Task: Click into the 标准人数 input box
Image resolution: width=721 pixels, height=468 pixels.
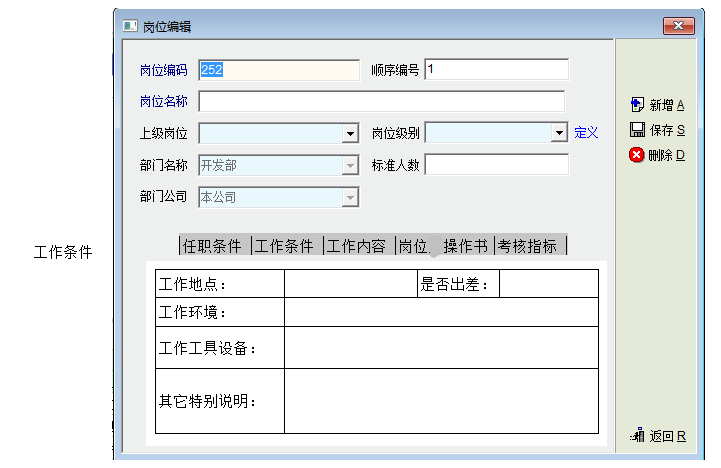Action: [496, 165]
